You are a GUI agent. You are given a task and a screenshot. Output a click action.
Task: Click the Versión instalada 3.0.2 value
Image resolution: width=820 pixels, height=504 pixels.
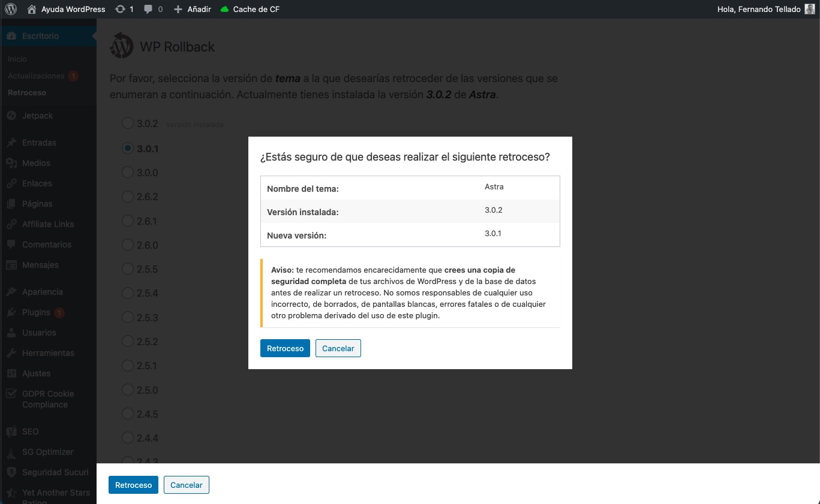pos(493,210)
